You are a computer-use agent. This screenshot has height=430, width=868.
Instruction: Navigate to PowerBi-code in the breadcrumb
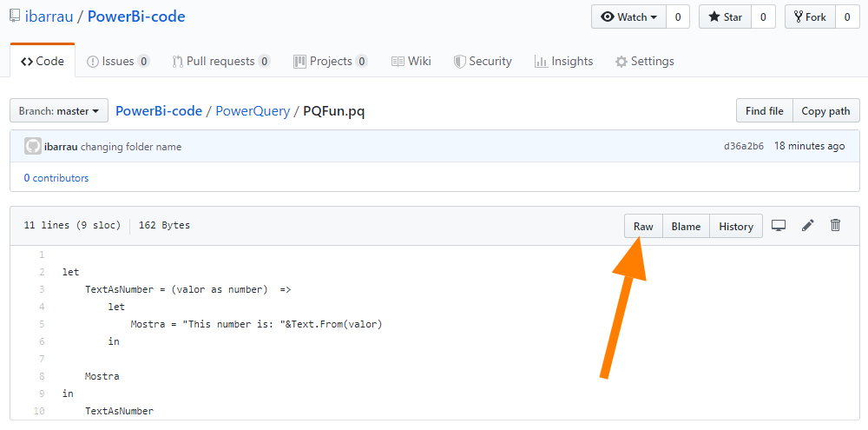(x=159, y=111)
